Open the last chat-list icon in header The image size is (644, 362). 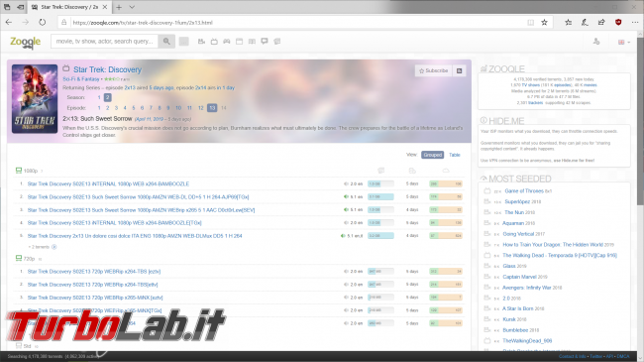pyautogui.click(x=277, y=41)
